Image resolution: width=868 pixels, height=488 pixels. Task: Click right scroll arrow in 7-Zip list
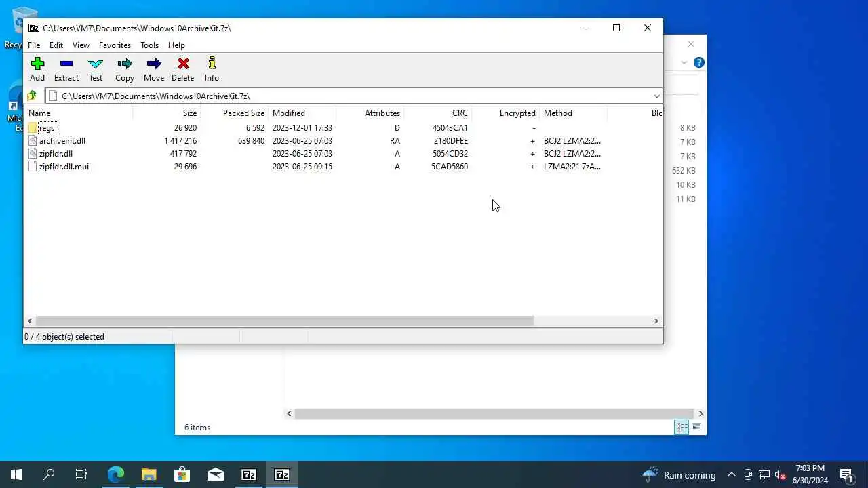click(656, 321)
